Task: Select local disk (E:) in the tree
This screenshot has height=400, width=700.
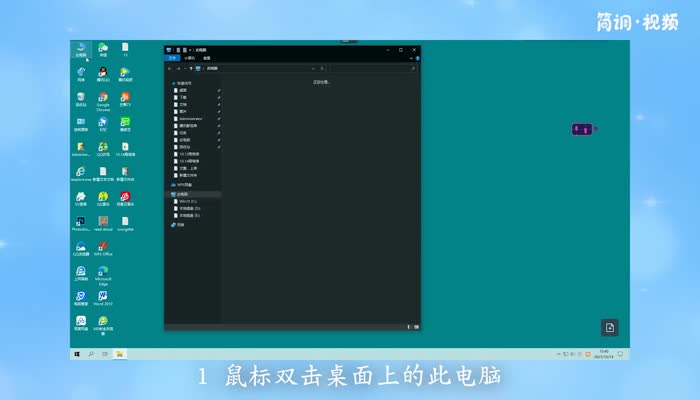Action: point(188,215)
